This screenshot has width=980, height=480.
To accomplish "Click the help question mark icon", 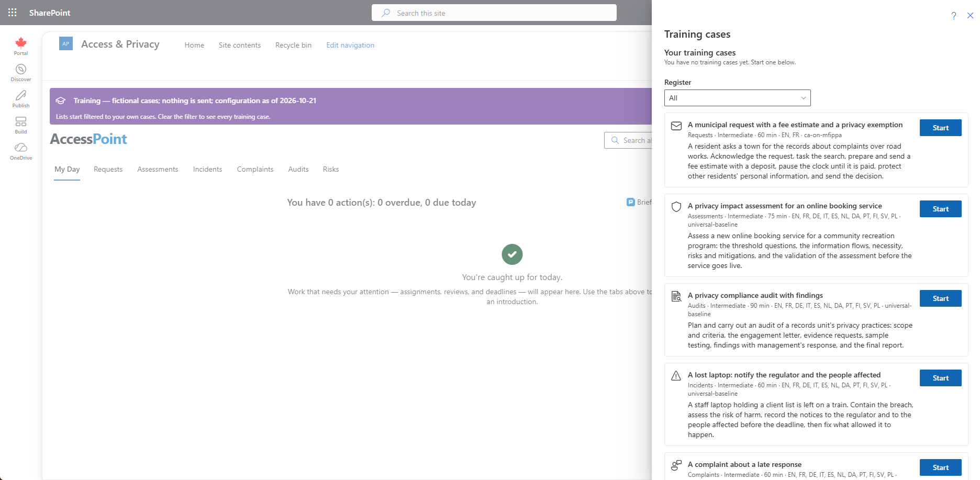I will pos(954,16).
